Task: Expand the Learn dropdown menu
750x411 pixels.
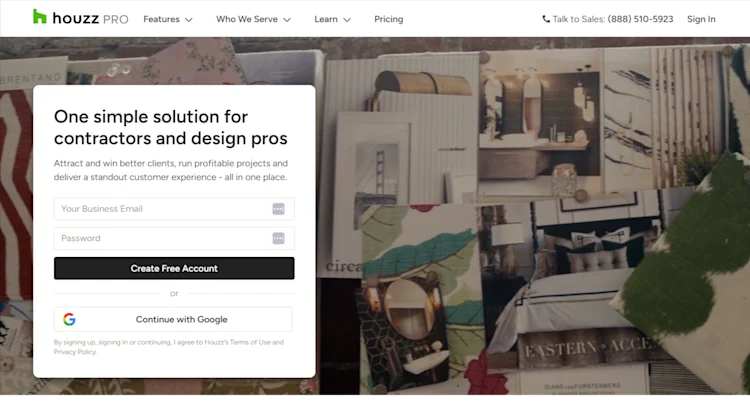Action: point(332,19)
